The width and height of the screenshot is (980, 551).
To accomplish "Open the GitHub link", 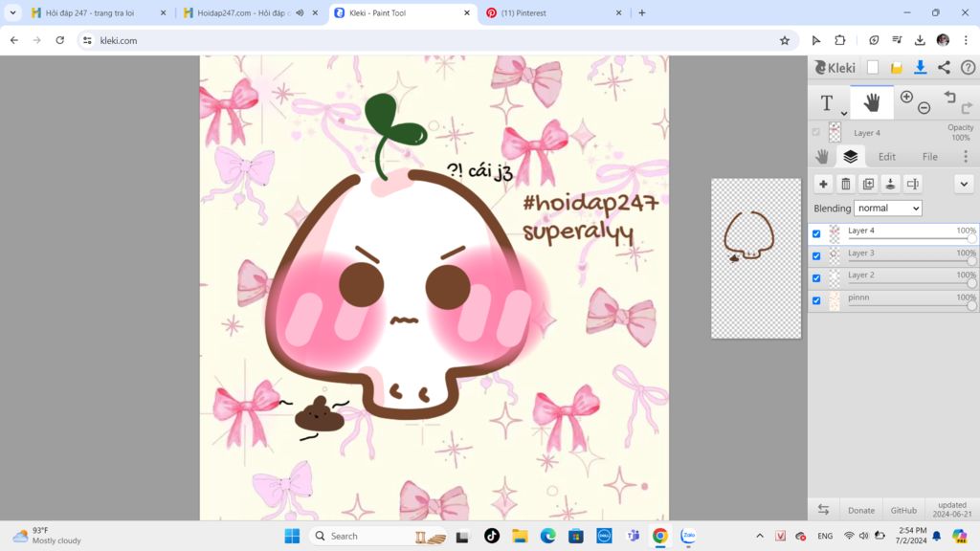I will point(903,511).
